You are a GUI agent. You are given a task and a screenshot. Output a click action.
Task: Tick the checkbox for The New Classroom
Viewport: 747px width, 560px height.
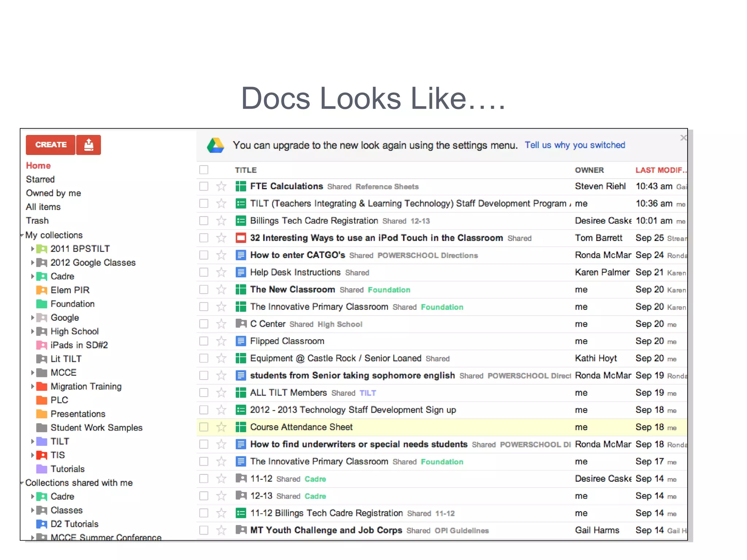click(x=204, y=289)
